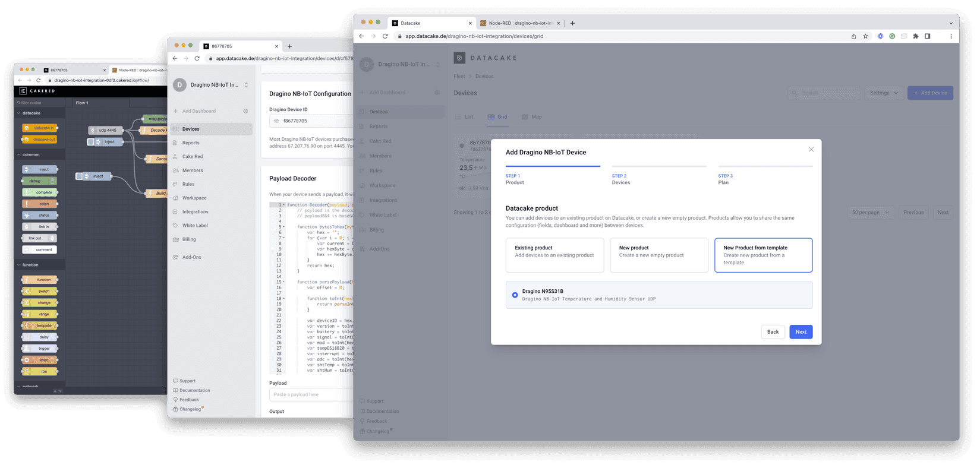Open the side panel icon in front browser
The image size is (980, 468).
click(927, 36)
